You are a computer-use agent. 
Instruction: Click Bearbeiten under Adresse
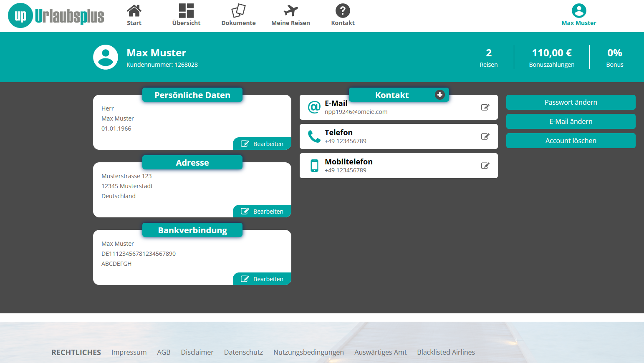[x=262, y=211]
